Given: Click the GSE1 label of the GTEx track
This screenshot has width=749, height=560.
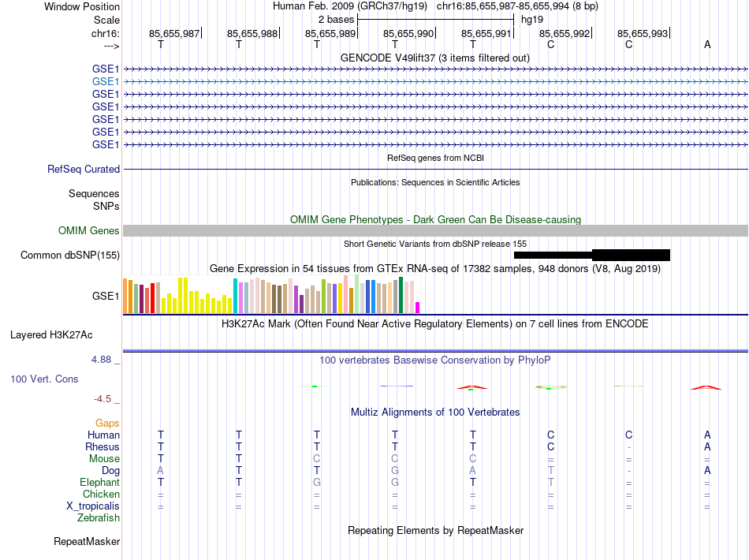Looking at the screenshot, I should pos(106,297).
